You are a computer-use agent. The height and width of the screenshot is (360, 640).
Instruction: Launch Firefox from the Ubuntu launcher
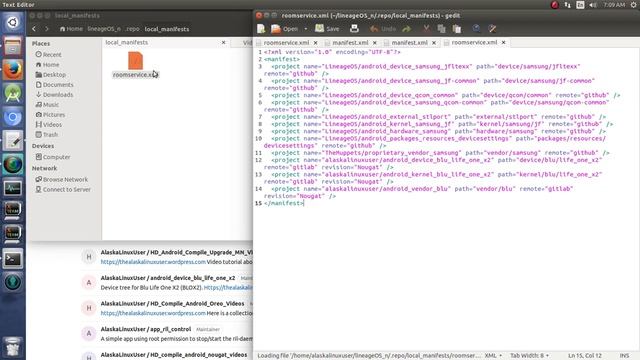coord(13,69)
